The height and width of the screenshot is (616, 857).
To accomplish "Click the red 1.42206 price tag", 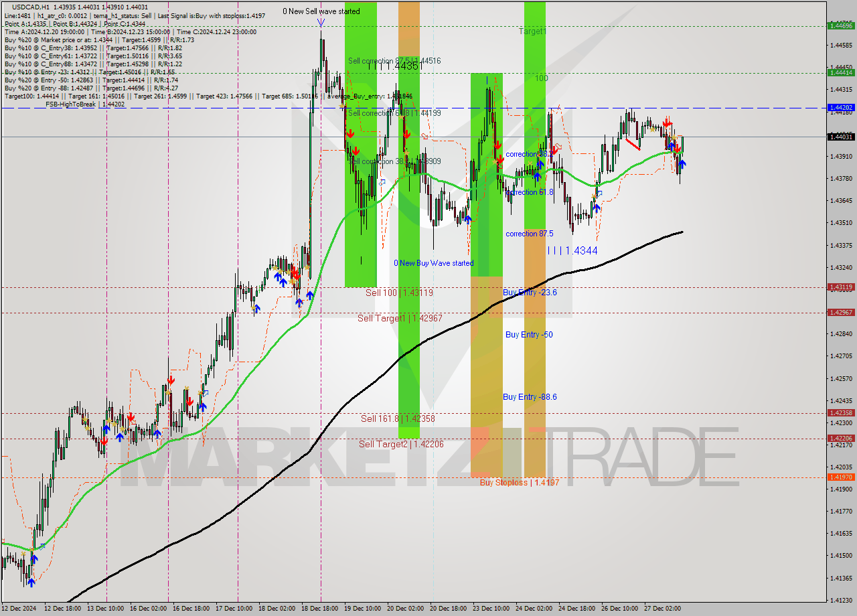I will coord(840,438).
